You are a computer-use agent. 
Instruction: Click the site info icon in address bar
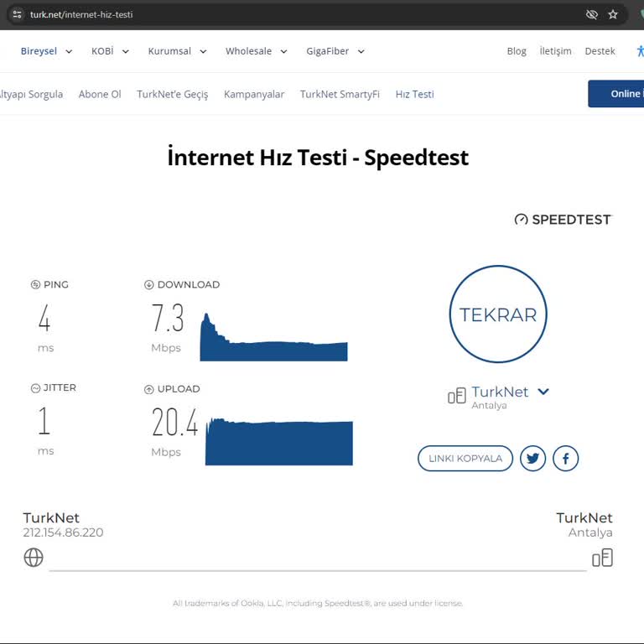point(17,15)
